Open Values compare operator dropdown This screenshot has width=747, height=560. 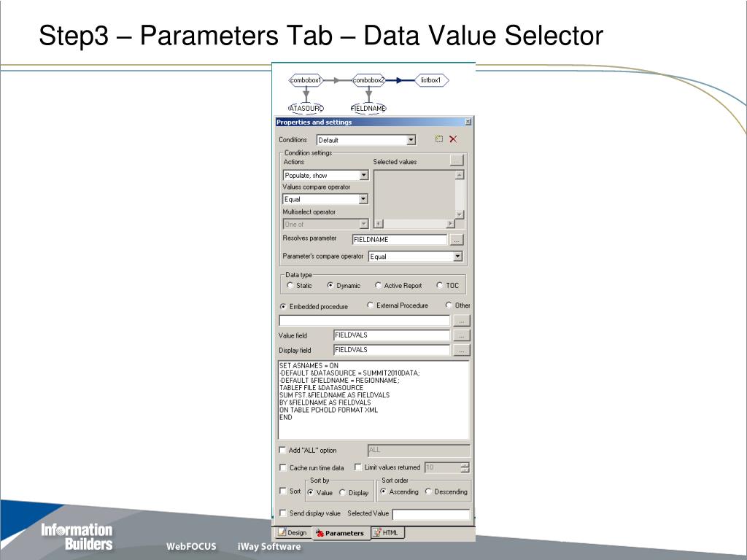click(363, 199)
